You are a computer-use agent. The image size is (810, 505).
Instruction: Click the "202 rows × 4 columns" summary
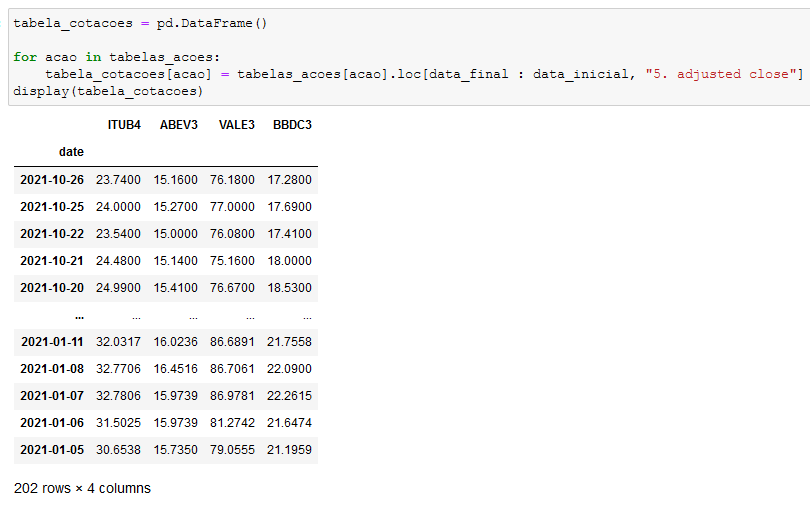pos(83,488)
